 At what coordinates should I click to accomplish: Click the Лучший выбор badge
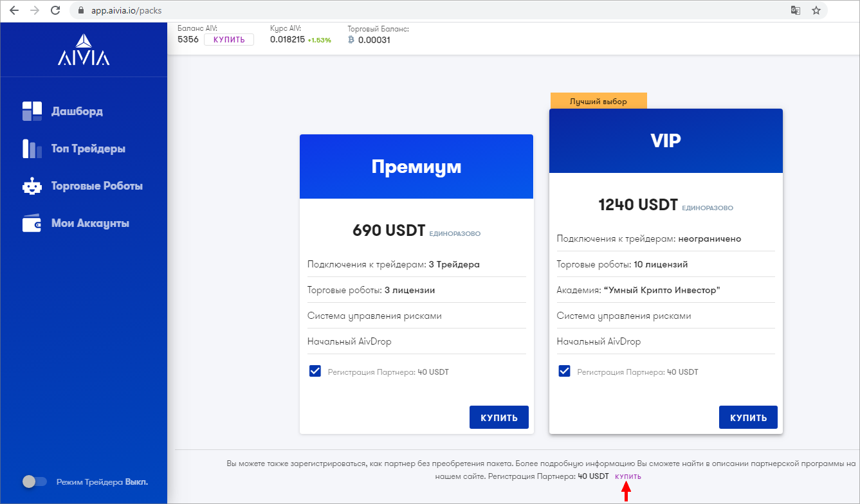coord(598,101)
